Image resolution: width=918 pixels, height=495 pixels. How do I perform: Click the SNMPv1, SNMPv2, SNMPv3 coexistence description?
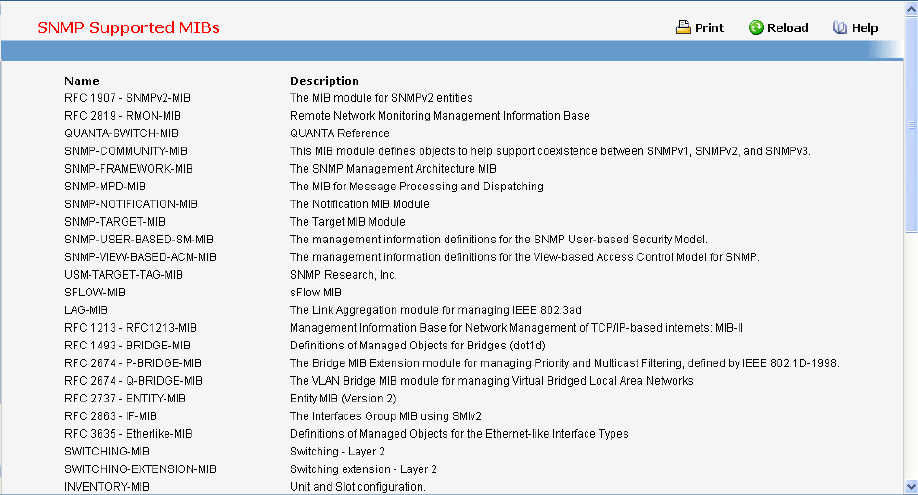(x=550, y=151)
